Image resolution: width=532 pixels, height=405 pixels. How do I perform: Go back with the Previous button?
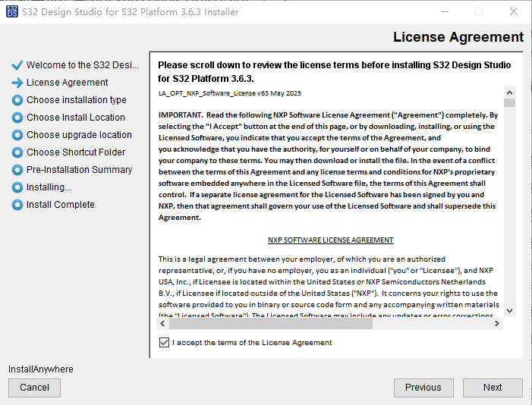(x=423, y=388)
